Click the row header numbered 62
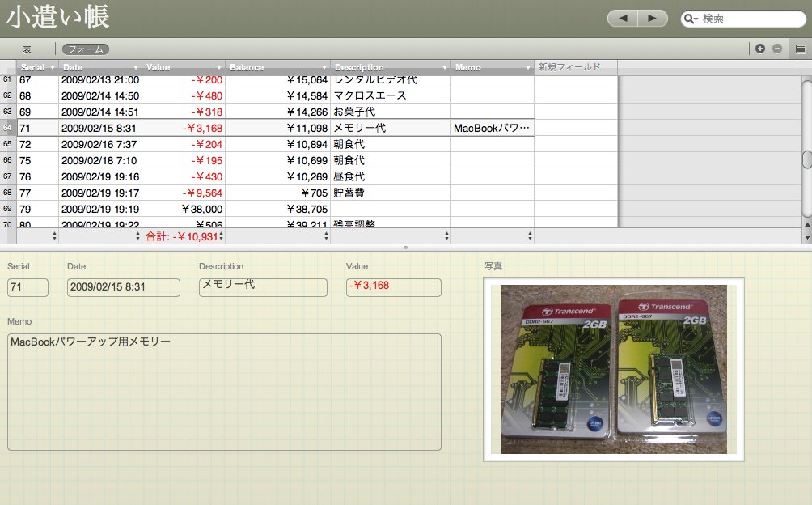812x505 pixels. [8, 95]
